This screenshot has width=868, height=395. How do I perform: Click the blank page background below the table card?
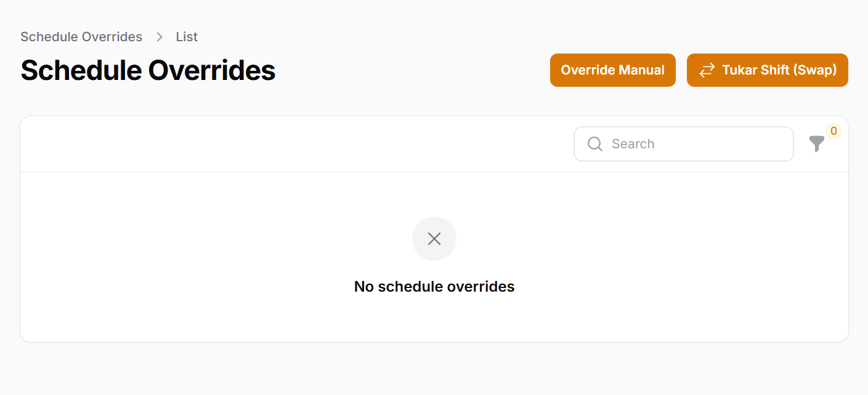pyautogui.click(x=434, y=369)
